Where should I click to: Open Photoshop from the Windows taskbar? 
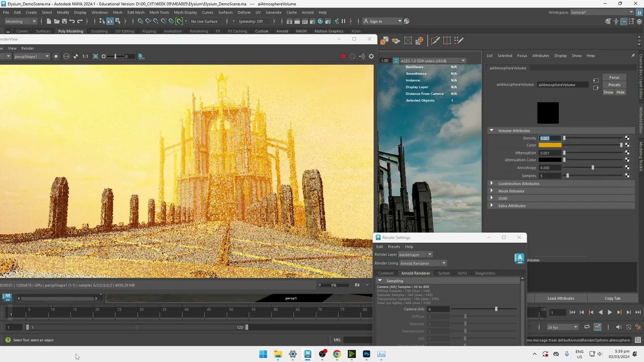click(x=366, y=354)
